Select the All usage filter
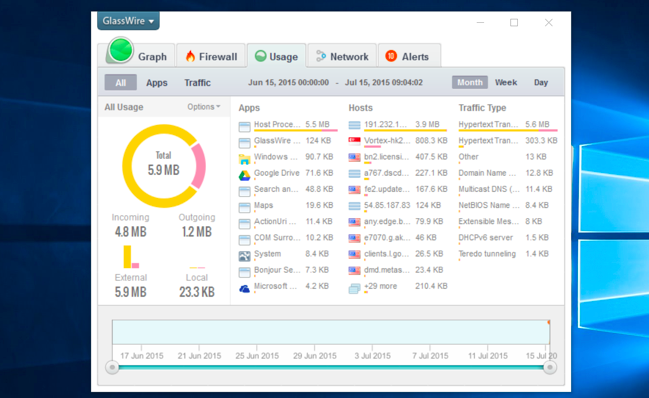This screenshot has width=649, height=398. point(120,82)
